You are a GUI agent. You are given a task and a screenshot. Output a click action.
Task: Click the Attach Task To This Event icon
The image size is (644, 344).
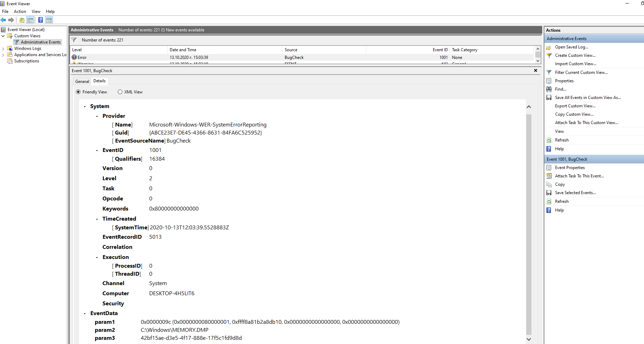click(x=549, y=176)
